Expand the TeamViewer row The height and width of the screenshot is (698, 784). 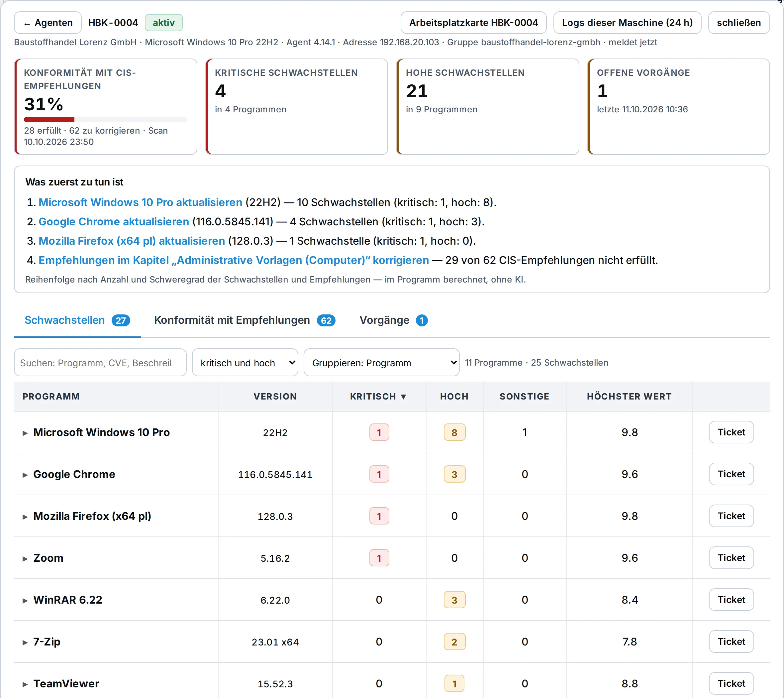pos(25,684)
